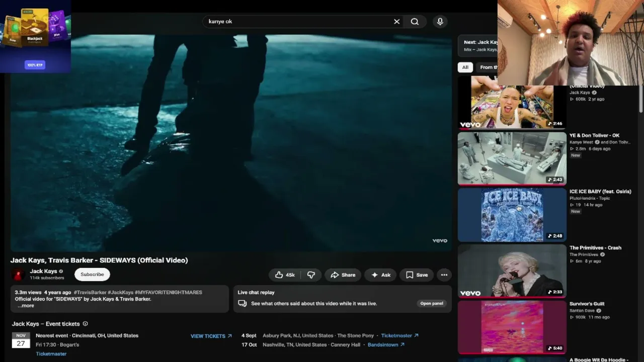Image resolution: width=644 pixels, height=362 pixels.
Task: Open the 'Next: Jack Kays' mix panel
Action: (477, 45)
